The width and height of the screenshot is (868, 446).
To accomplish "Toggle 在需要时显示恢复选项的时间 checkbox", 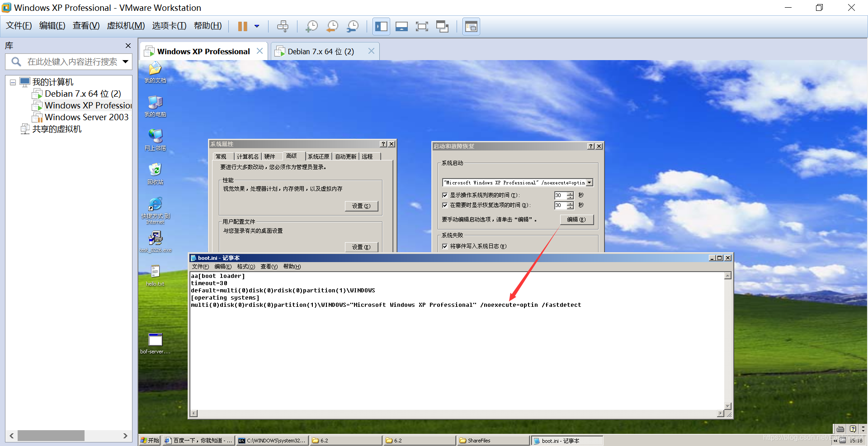I will click(445, 205).
